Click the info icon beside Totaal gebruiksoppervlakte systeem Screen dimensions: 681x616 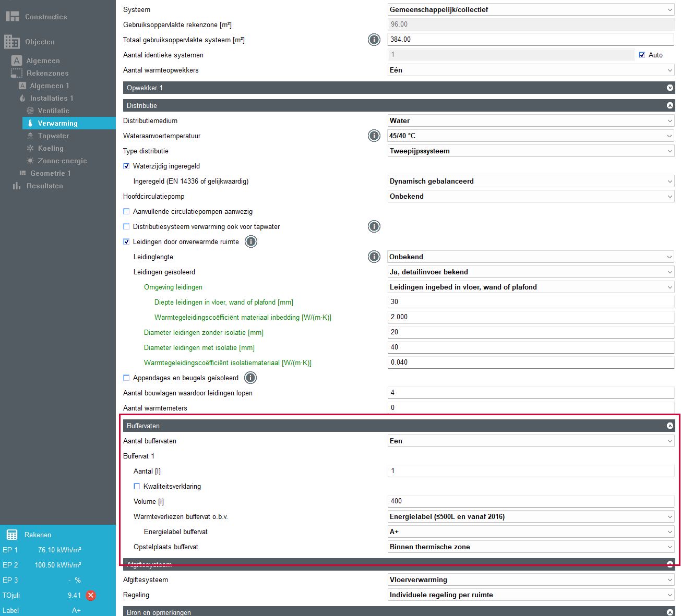point(374,40)
